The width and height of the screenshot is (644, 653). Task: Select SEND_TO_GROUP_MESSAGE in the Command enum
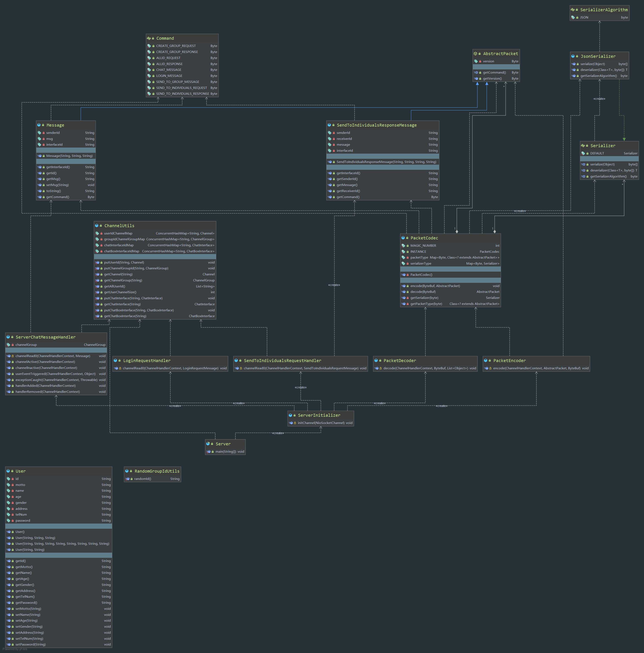(182, 82)
